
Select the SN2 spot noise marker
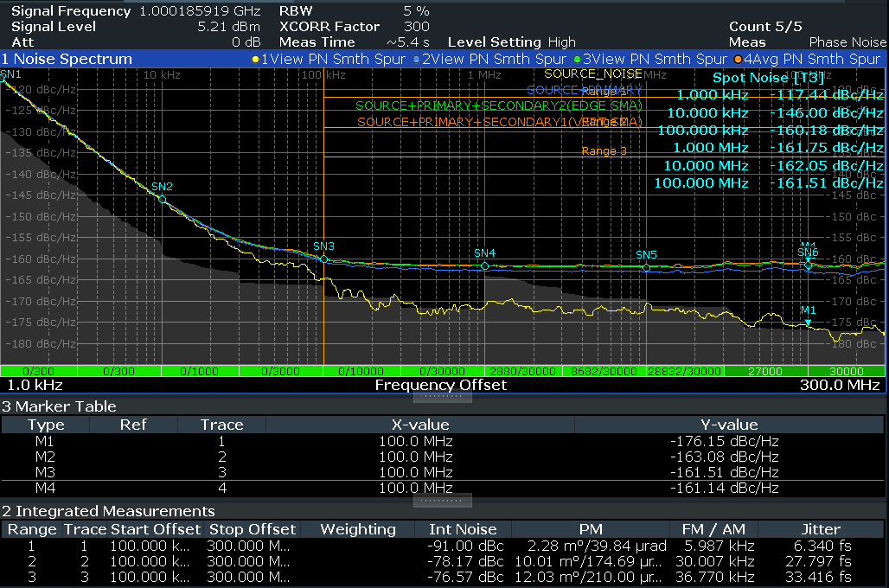click(x=162, y=199)
